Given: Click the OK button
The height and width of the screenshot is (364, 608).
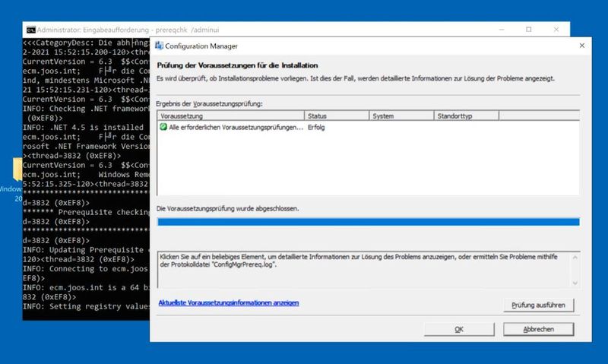Looking at the screenshot, I should pos(459,329).
